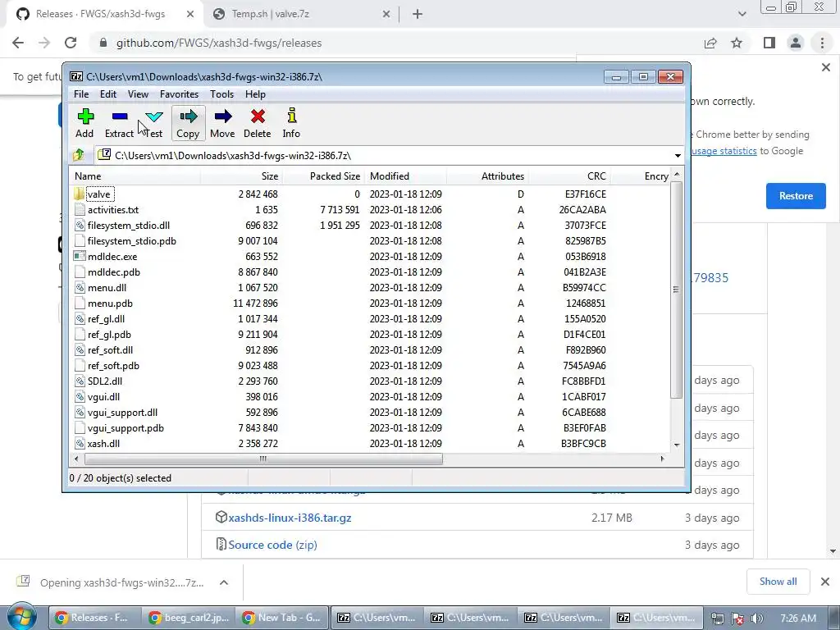Viewport: 840px width, 630px height.
Task: Open Source code (zip) link
Action: [x=272, y=545]
